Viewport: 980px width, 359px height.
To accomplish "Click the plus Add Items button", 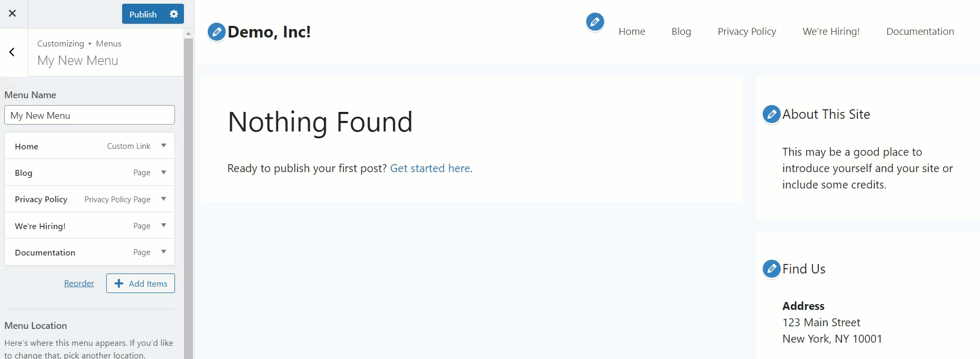I will (x=141, y=284).
